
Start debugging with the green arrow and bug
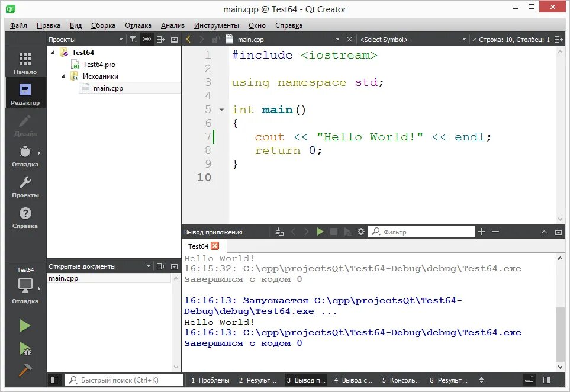(x=25, y=348)
